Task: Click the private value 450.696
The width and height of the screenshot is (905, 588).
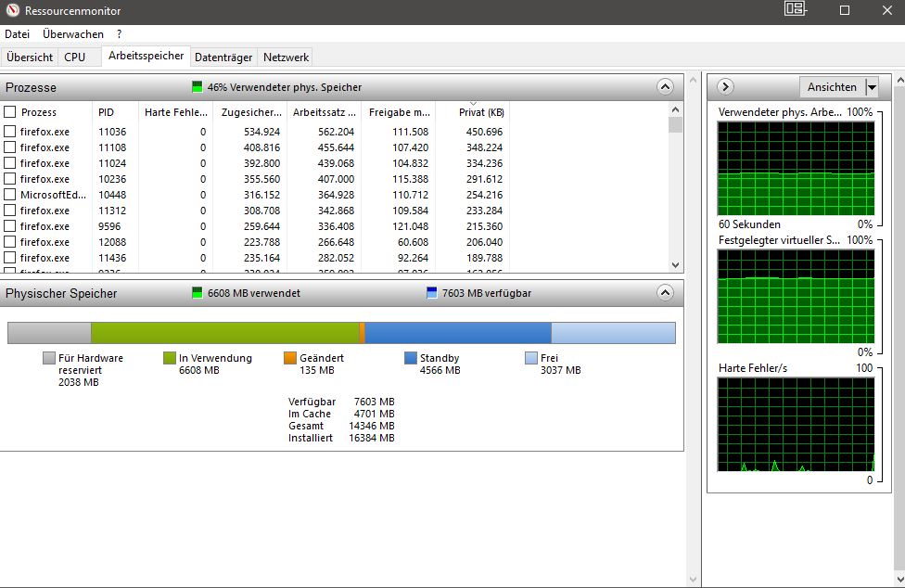Action: (484, 132)
